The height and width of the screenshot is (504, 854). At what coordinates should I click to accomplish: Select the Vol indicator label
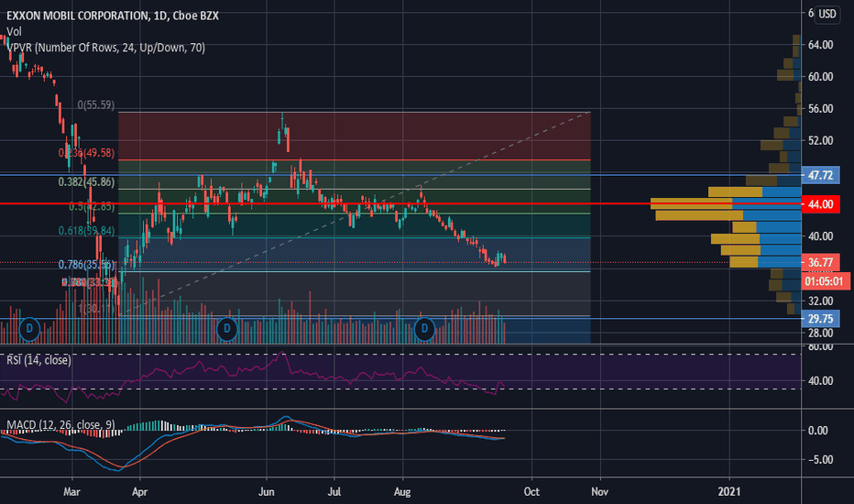[14, 31]
